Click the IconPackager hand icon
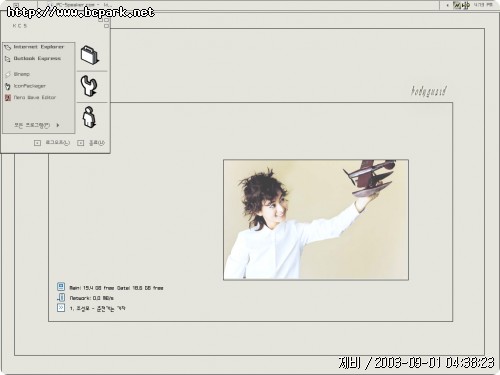 (8, 86)
